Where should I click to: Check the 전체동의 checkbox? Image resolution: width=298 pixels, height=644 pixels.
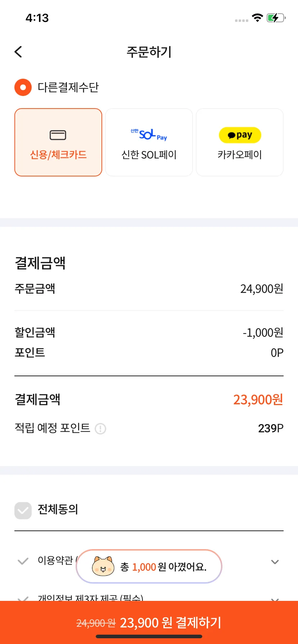23,510
